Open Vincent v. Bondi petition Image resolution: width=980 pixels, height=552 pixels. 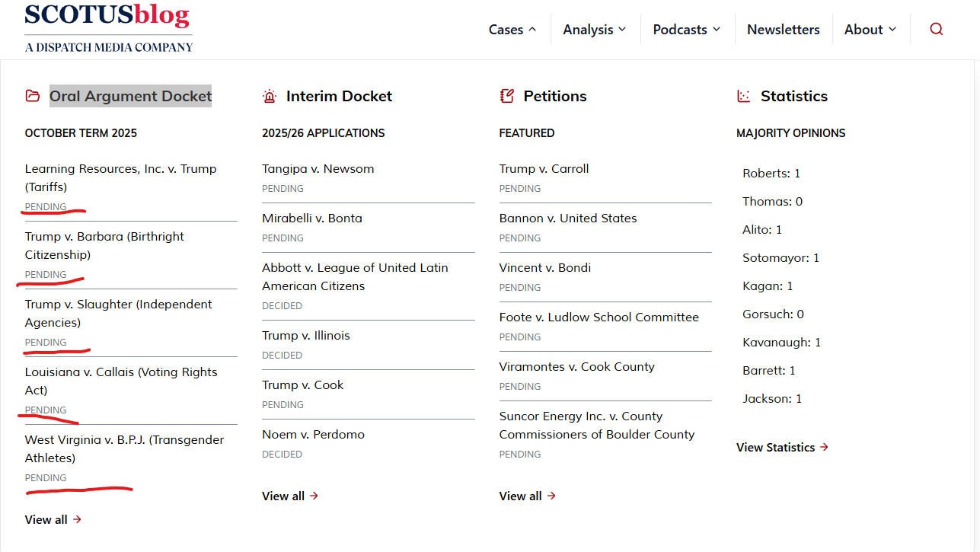(x=545, y=267)
